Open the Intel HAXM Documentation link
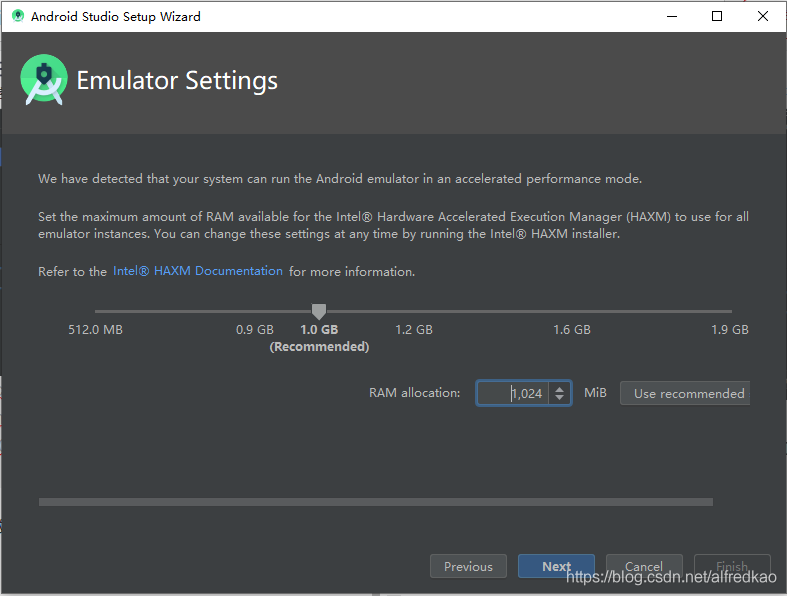The image size is (787, 596). point(198,271)
